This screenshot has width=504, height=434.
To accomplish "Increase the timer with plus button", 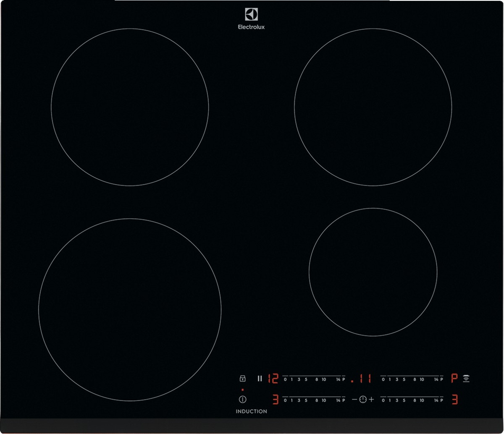I will coord(371,400).
